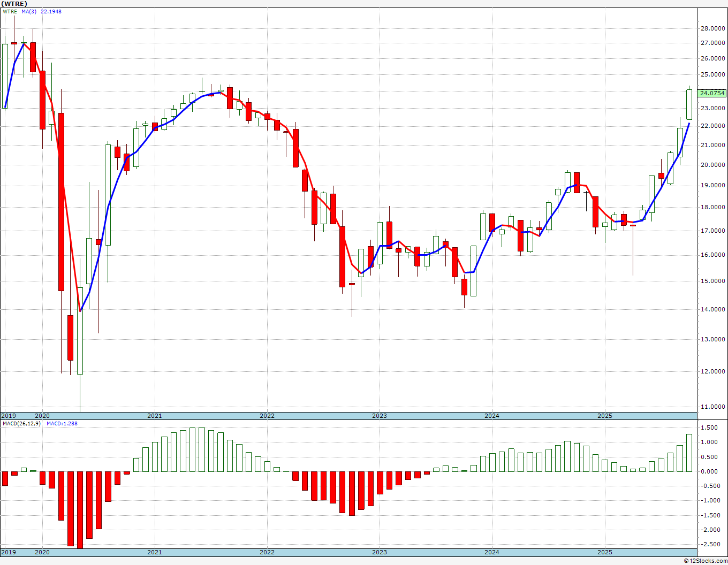Viewport: 728px width, 565px height.
Task: Click the 0.500 MACD axis label
Action: (710, 457)
